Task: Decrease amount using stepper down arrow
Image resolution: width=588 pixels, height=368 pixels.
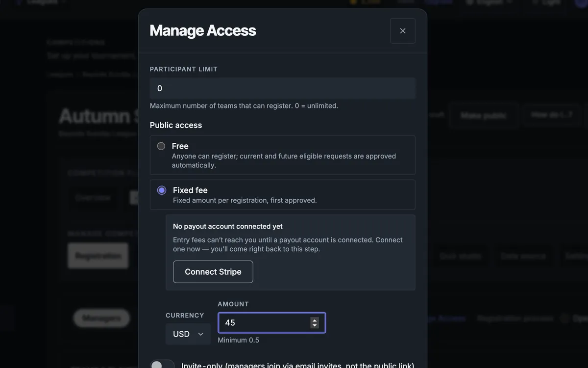Action: [x=315, y=326]
